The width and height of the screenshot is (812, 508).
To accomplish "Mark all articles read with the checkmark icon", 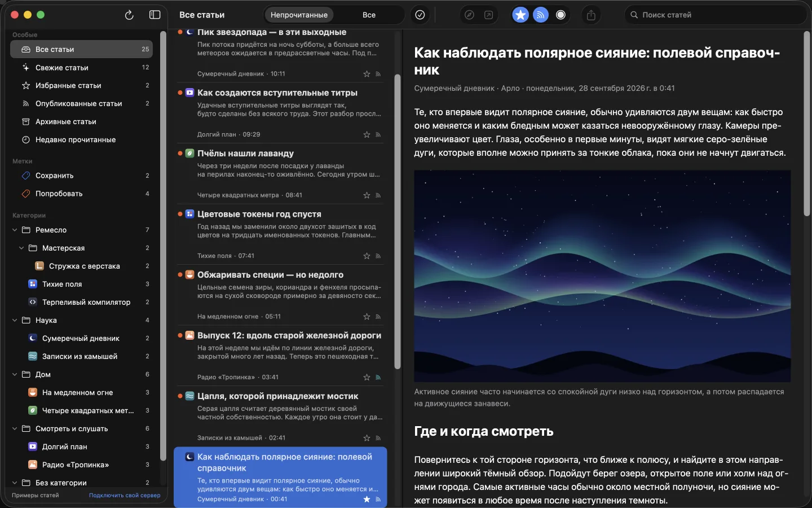I will 420,15.
